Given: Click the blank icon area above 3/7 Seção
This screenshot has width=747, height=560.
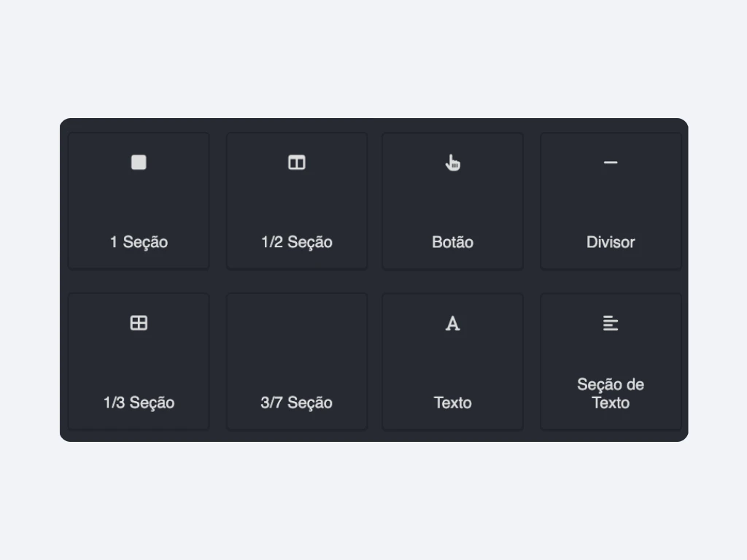Looking at the screenshot, I should point(297,323).
